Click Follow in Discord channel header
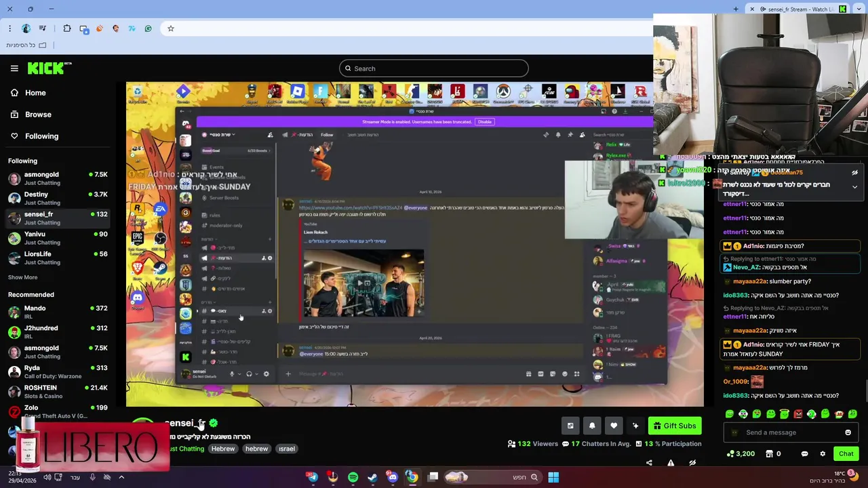The image size is (868, 488). click(327, 135)
